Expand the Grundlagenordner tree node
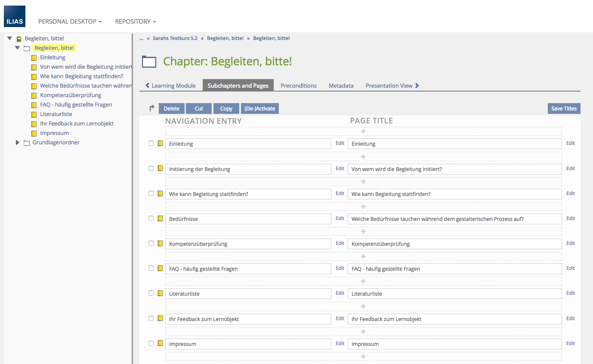 point(18,143)
